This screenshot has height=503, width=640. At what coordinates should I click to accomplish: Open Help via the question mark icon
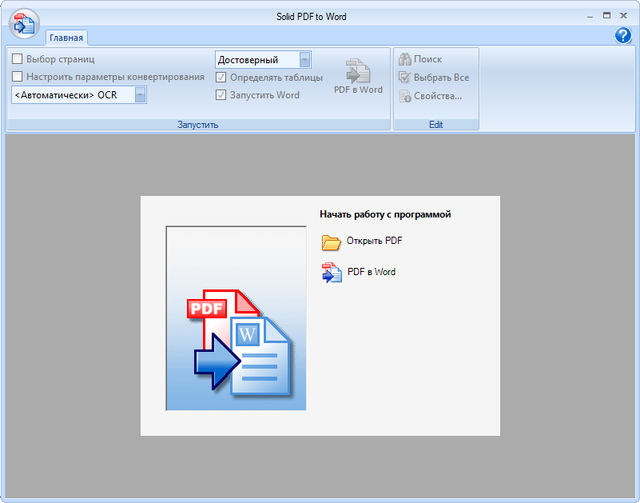click(x=622, y=36)
